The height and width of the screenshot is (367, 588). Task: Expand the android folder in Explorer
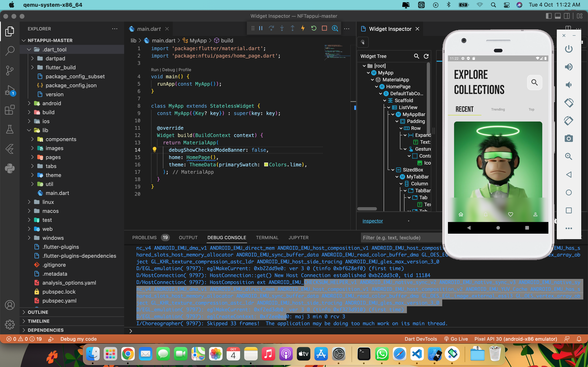pyautogui.click(x=30, y=103)
